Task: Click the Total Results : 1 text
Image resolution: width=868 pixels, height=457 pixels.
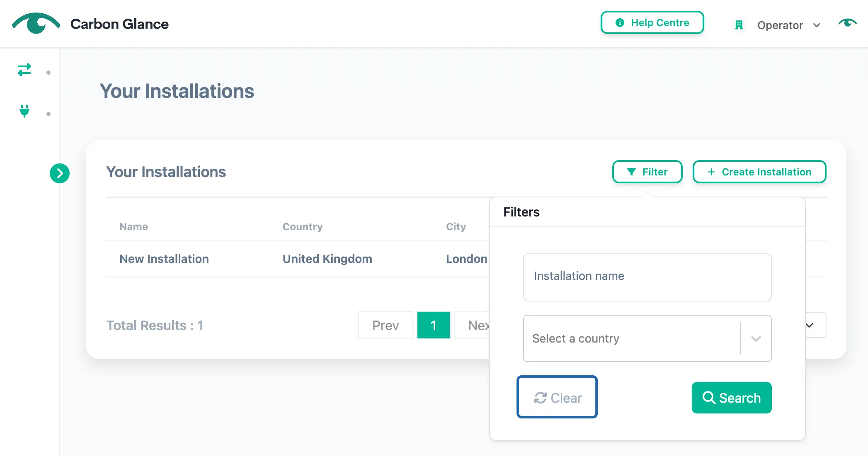Action: pyautogui.click(x=155, y=326)
